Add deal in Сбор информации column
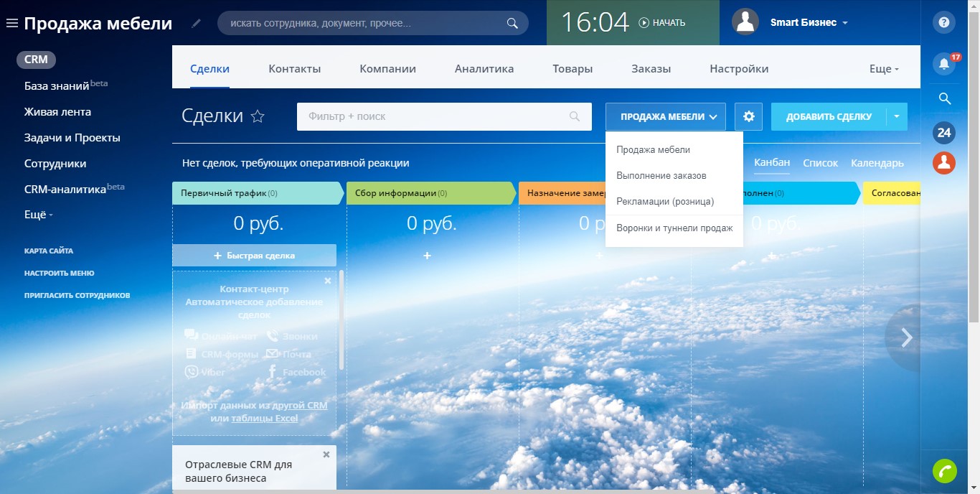This screenshot has height=494, width=980. pos(427,256)
